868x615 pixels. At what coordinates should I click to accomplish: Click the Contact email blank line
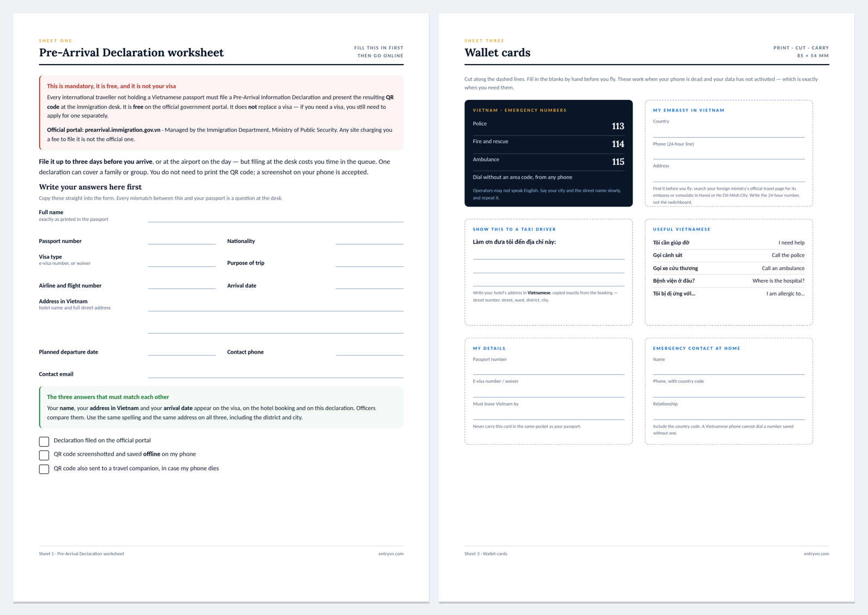click(276, 372)
